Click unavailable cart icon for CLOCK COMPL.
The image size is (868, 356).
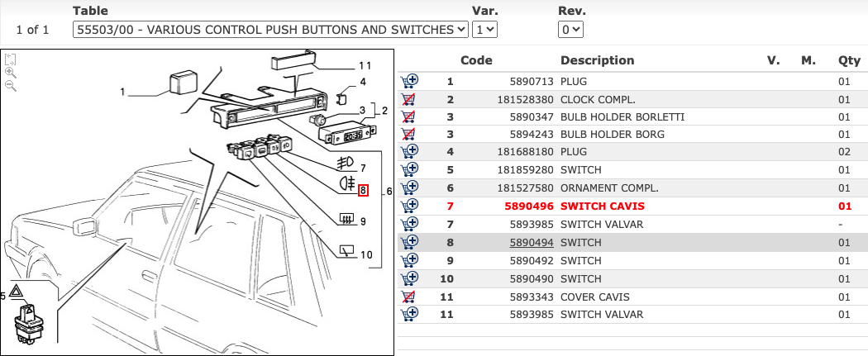pos(408,99)
